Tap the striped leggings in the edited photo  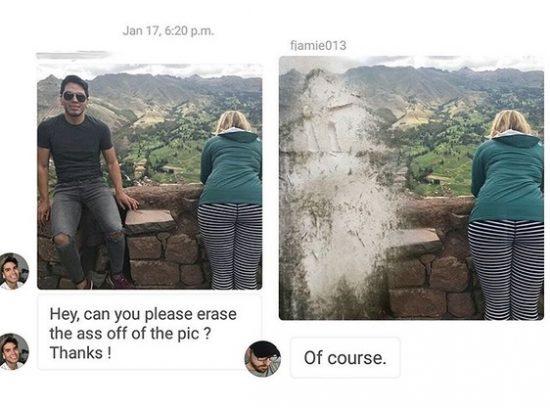coord(506,270)
